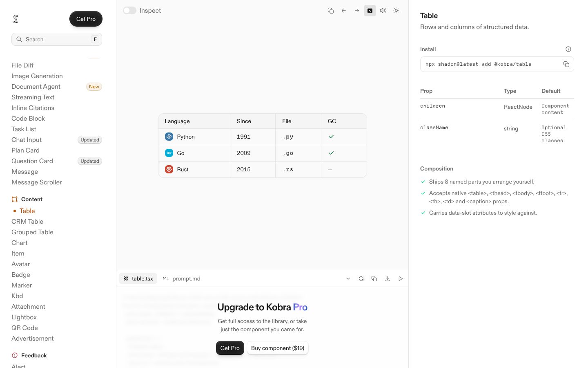Viewport: 588px width, 368px height.
Task: Click the GC checkmark in Go row
Action: (x=331, y=153)
